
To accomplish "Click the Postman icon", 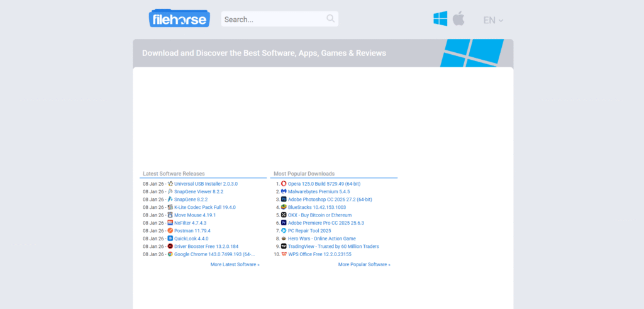I will pos(170,230).
